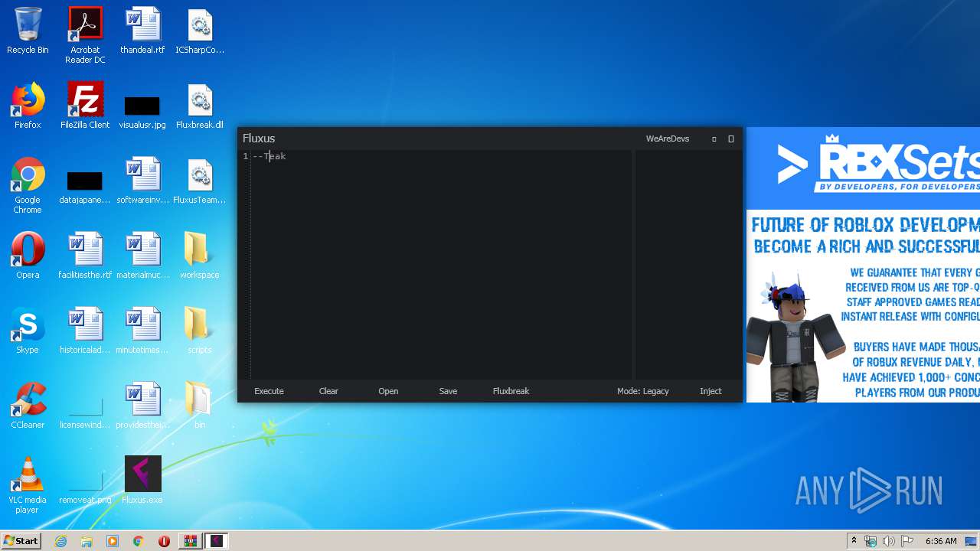
Task: Select the visualusr.jpg image file
Action: (x=142, y=111)
